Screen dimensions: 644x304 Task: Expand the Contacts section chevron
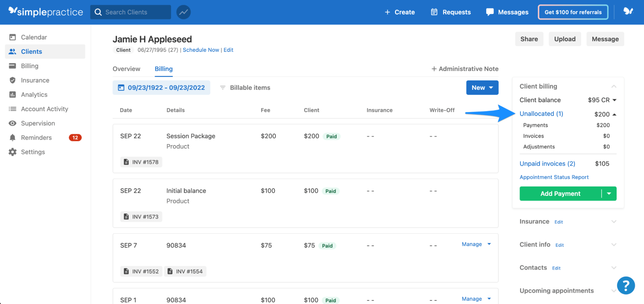point(614,267)
